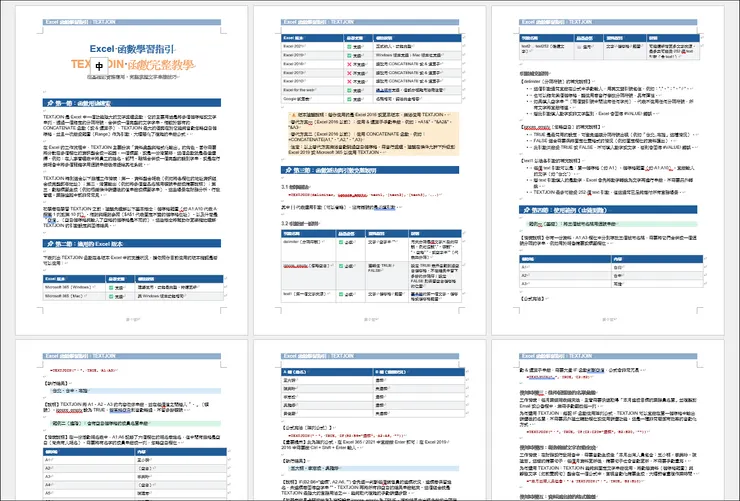Click the orange TEXTJOIN 函數完整教學 title
This screenshot has width=740, height=501.
pos(133,65)
